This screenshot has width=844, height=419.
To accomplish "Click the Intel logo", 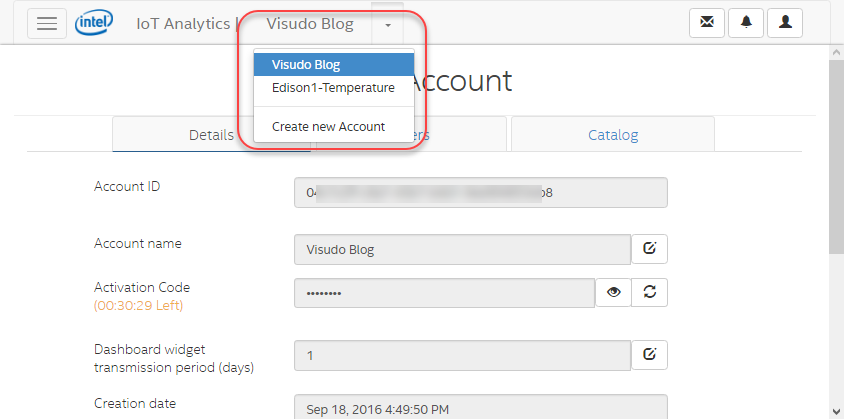I will [93, 23].
